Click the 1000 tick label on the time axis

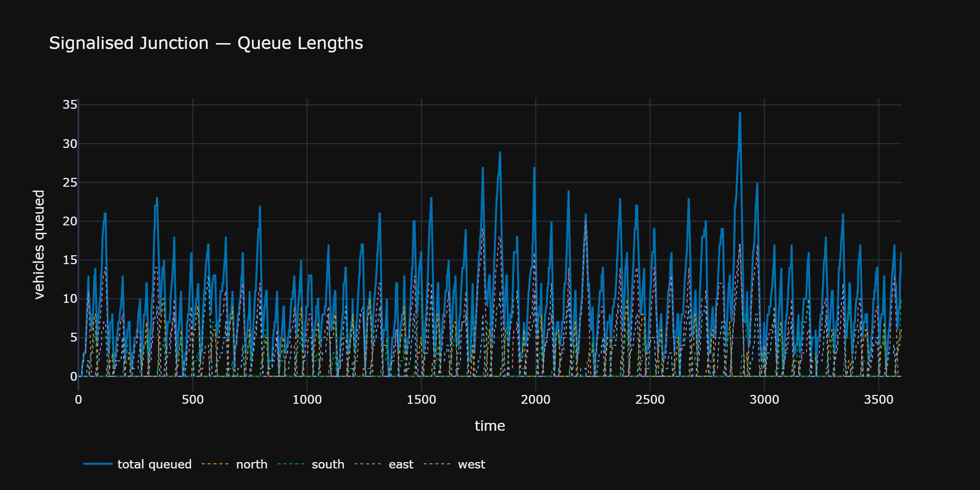tap(307, 400)
